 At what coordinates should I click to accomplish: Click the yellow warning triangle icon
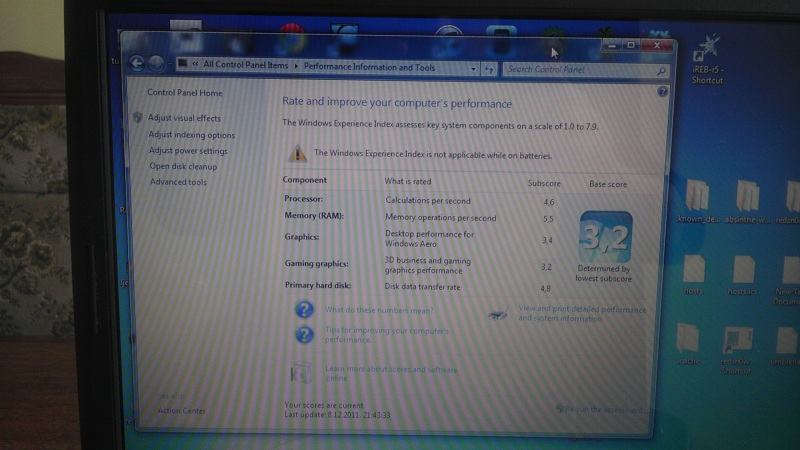pos(297,154)
